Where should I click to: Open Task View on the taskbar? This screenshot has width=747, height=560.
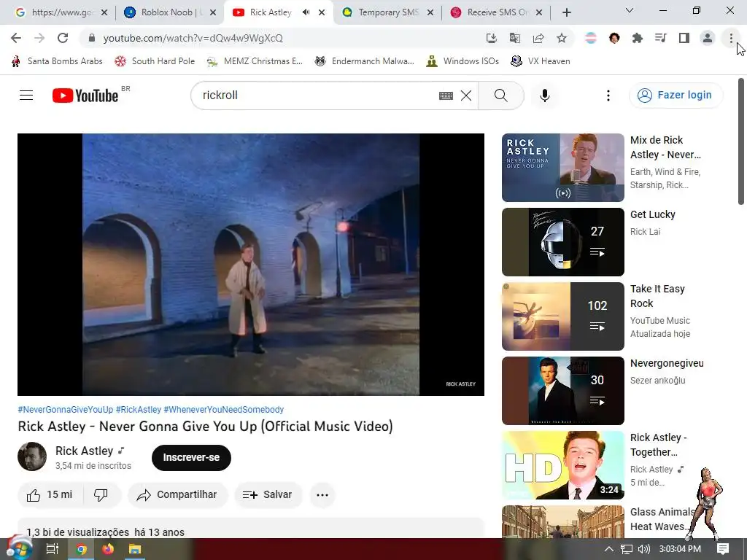click(52, 549)
